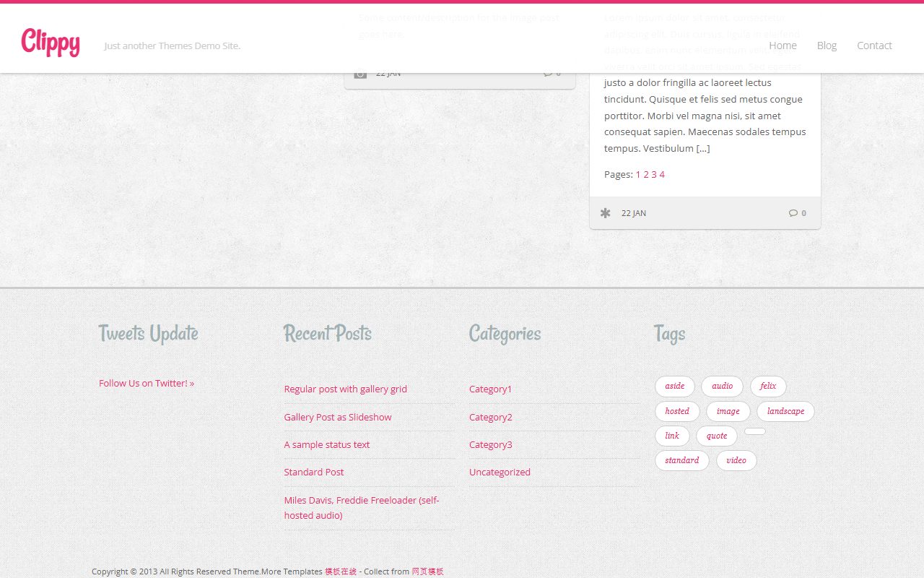
Task: Click the quote tag
Action: click(717, 436)
